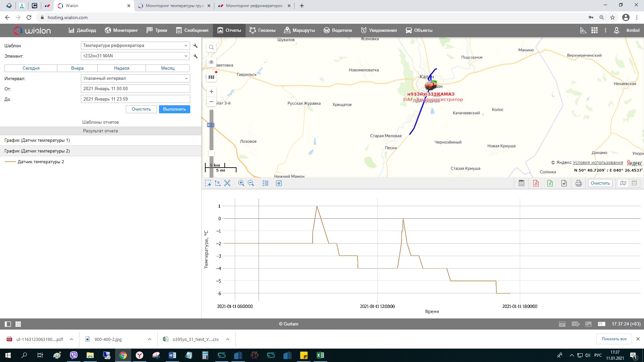644x362 pixels.
Task: Toggle chart tracking marker icon
Action: (279, 183)
